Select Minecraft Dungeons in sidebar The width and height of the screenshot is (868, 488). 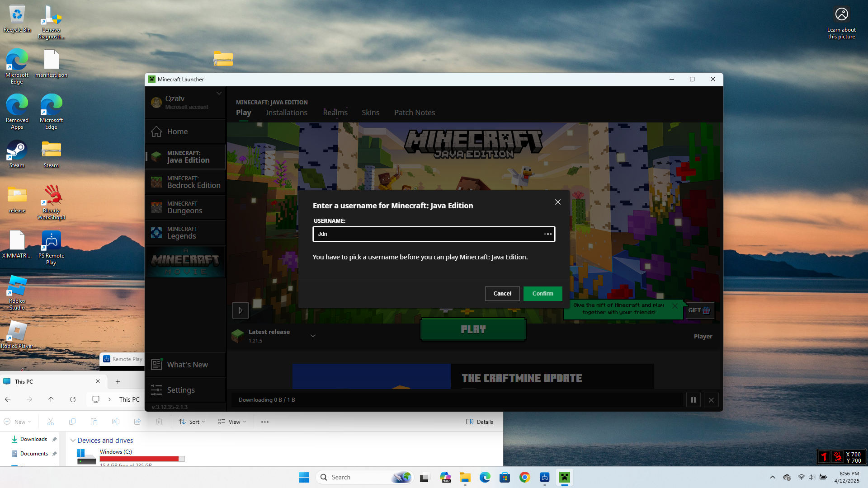pos(185,207)
